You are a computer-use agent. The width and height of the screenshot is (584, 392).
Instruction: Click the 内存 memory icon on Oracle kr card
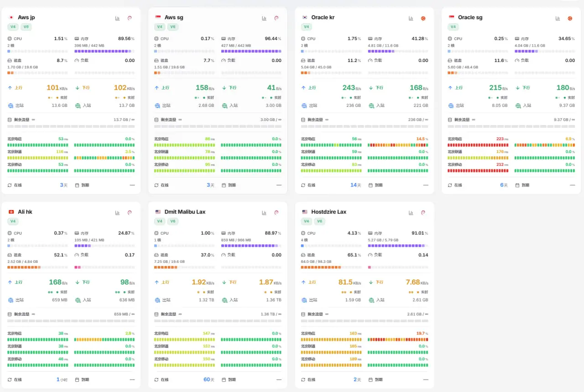[370, 39]
